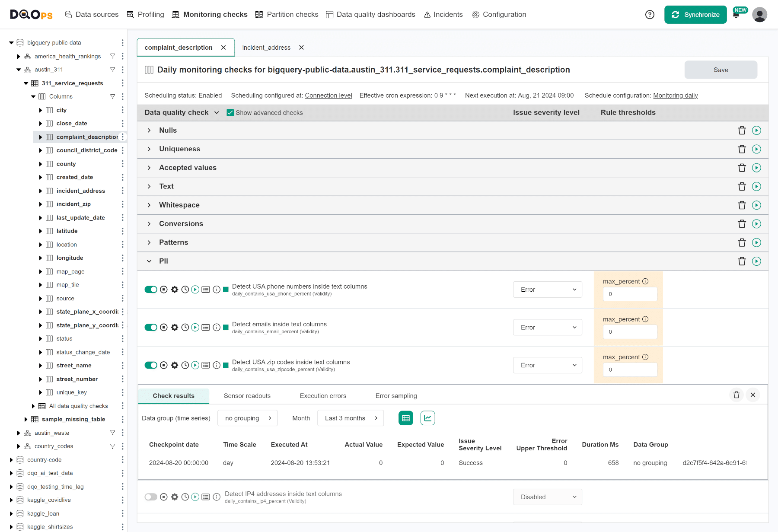Open the help question mark icon

coord(650,15)
